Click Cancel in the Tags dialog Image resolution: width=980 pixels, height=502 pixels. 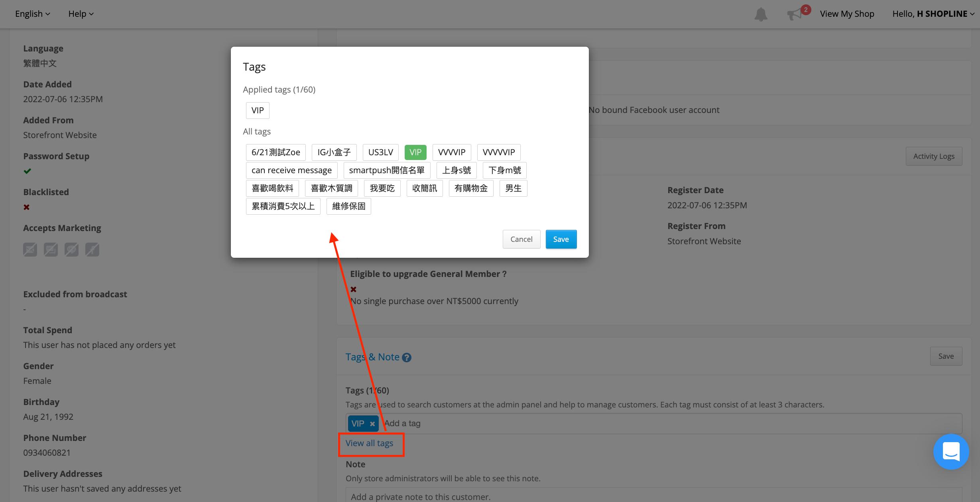point(521,239)
